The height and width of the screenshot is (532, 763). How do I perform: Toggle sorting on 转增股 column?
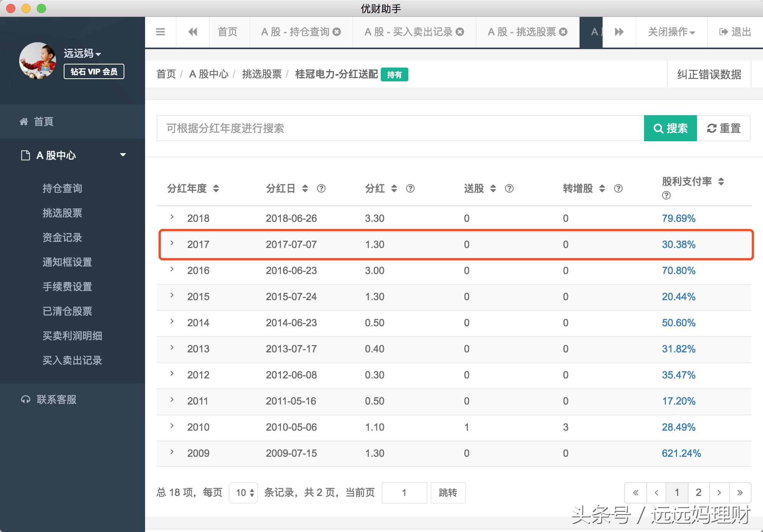pos(603,188)
